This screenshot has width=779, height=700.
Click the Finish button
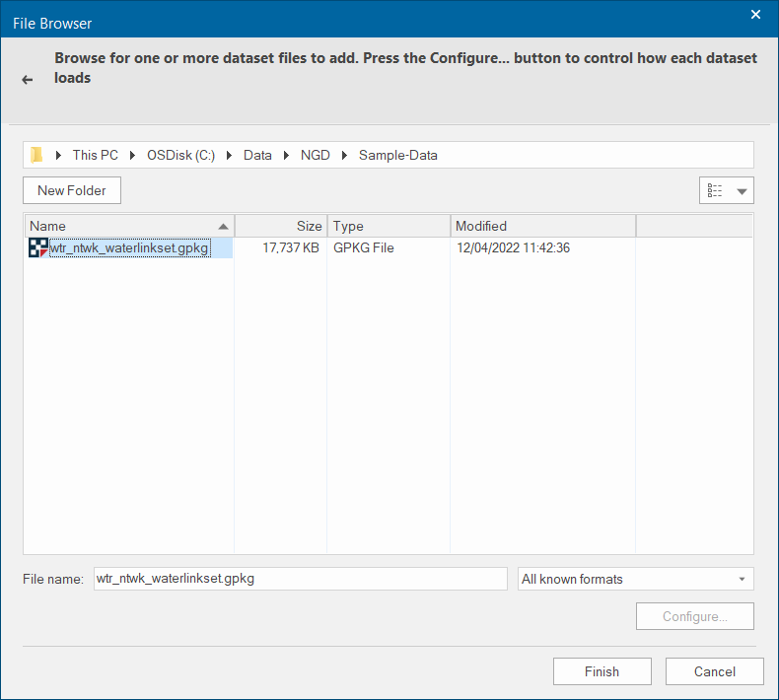[602, 671]
